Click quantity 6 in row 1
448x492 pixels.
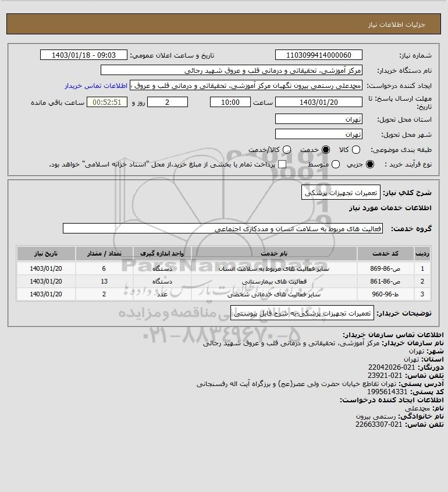coord(104,268)
